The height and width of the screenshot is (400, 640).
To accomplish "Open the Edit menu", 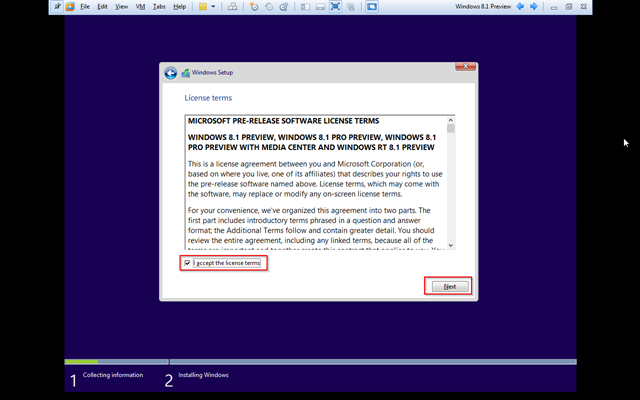I will click(x=102, y=7).
